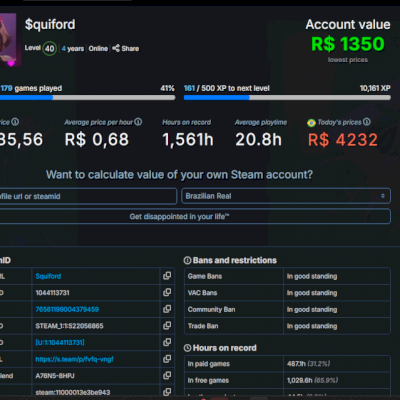This screenshot has height=400, width=400.
Task: Click the In free games row label
Action: click(x=208, y=381)
